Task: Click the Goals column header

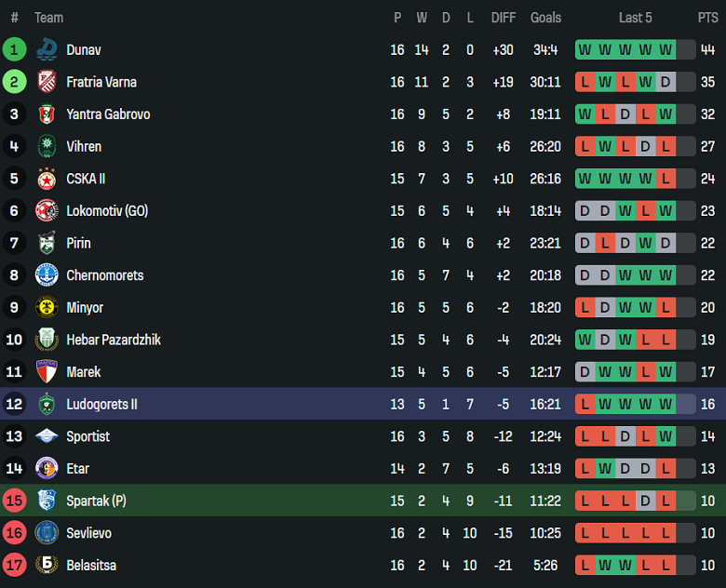Action: [545, 18]
